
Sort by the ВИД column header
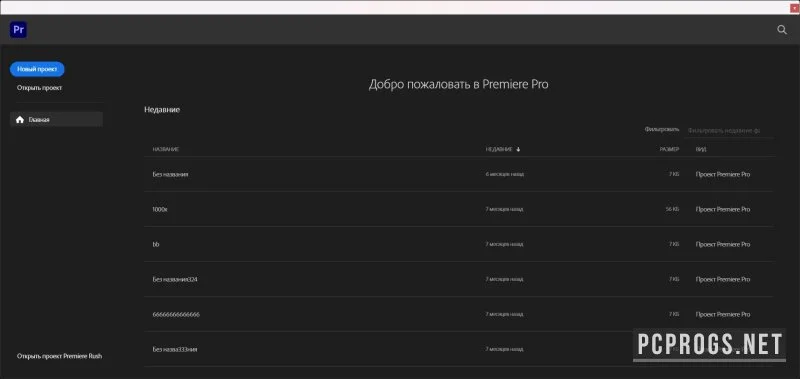[701, 149]
